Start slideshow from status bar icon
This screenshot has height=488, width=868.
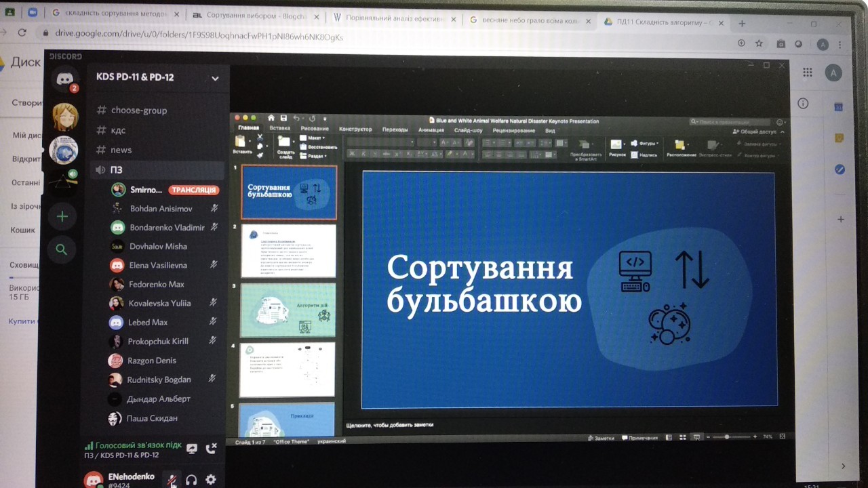coord(696,438)
